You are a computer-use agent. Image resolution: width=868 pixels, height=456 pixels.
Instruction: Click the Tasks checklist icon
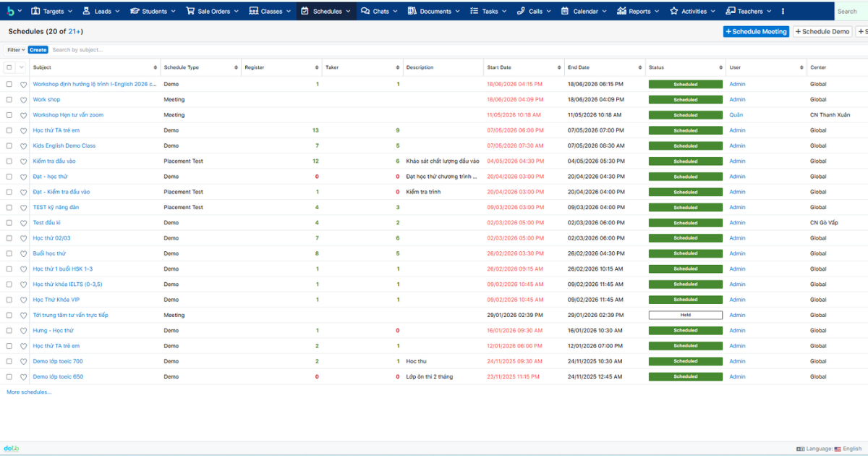[x=475, y=11]
